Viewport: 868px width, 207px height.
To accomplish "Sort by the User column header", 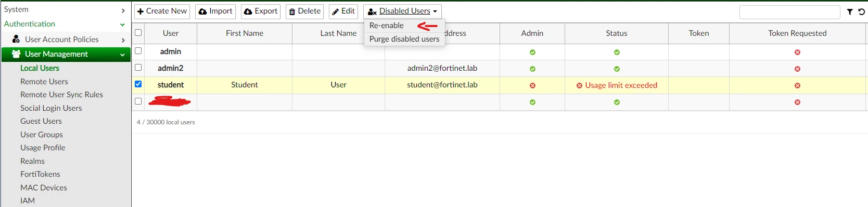I will [171, 33].
